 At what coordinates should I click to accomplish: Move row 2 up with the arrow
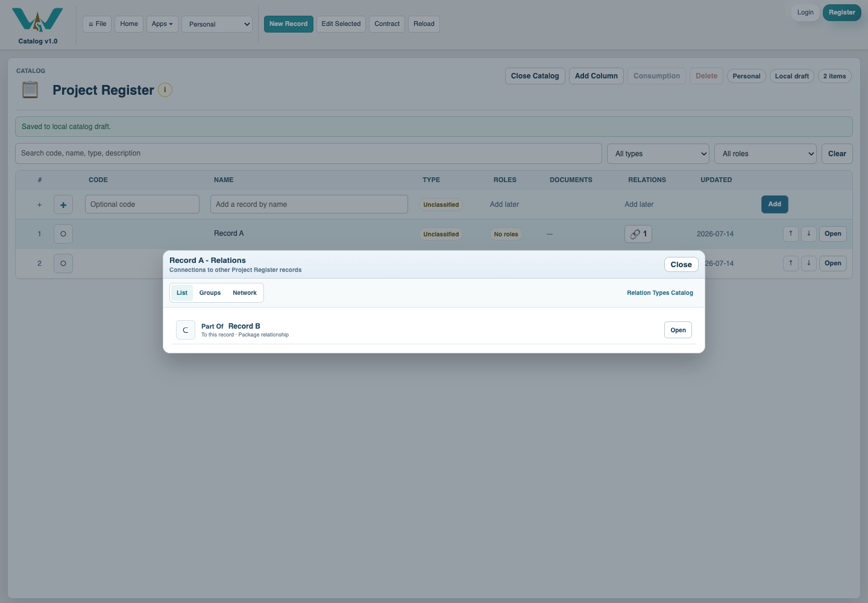tap(791, 264)
